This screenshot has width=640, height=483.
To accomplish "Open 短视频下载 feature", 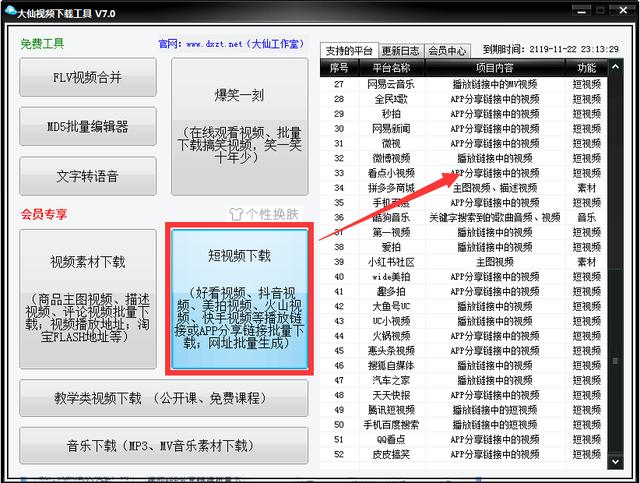I will [x=240, y=299].
